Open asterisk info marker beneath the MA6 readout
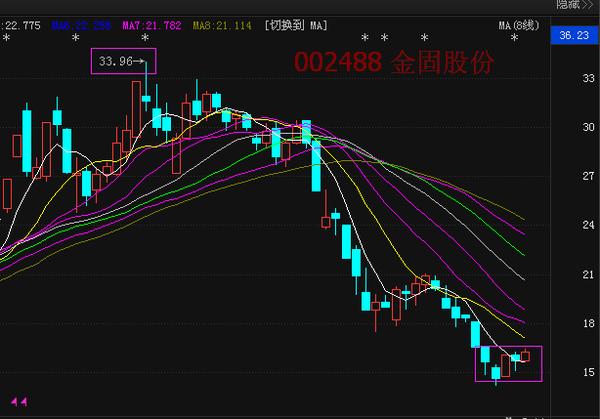Viewport: 600px width, 419px height. click(76, 37)
